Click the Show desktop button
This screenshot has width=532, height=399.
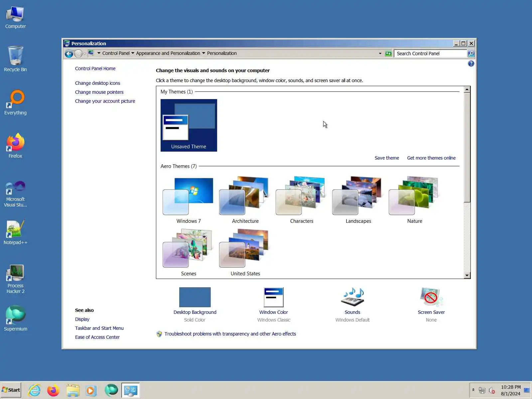(527, 390)
